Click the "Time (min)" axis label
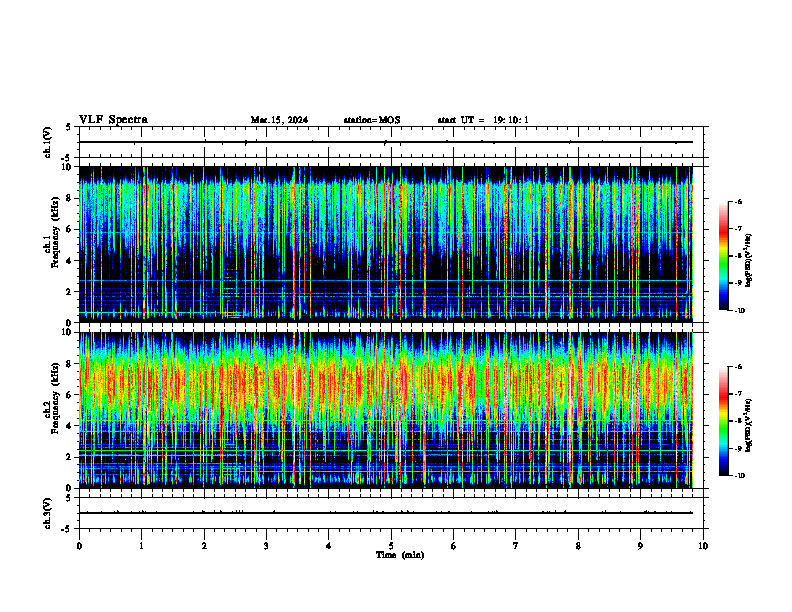Image resolution: width=792 pixels, height=612 pixels. click(x=400, y=555)
